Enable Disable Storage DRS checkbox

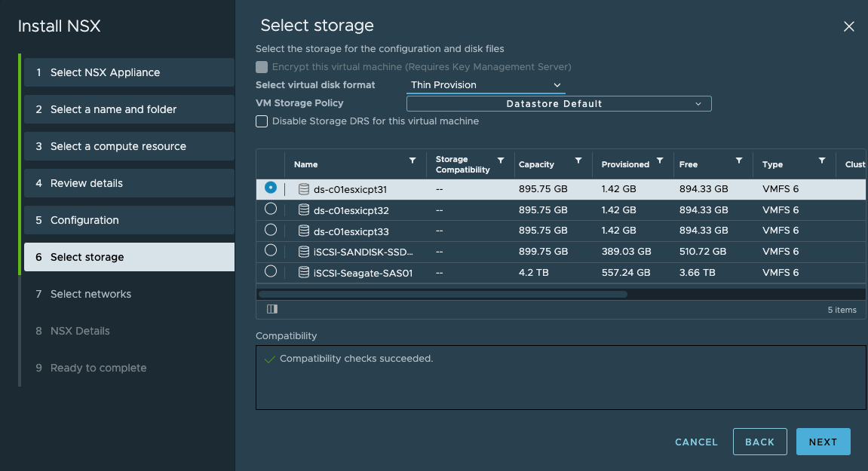262,121
